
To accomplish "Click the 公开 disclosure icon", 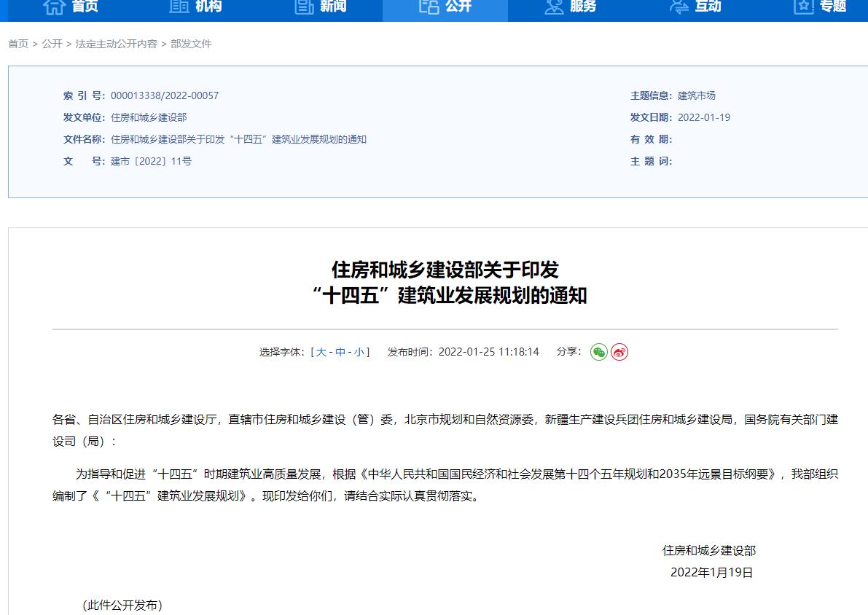I will [429, 7].
